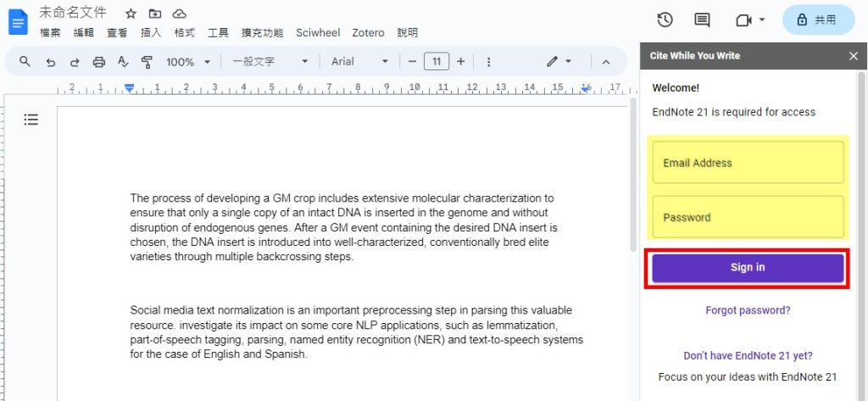
Task: Click the search magnifier toolbar icon
Action: [x=25, y=62]
